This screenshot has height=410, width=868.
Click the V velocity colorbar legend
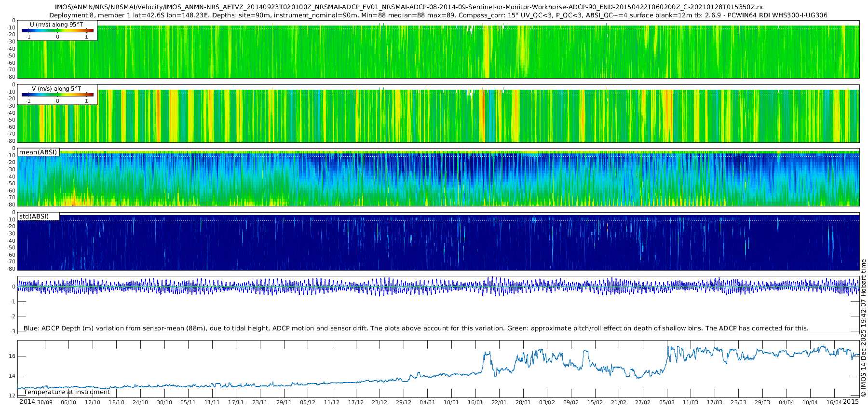[57, 95]
